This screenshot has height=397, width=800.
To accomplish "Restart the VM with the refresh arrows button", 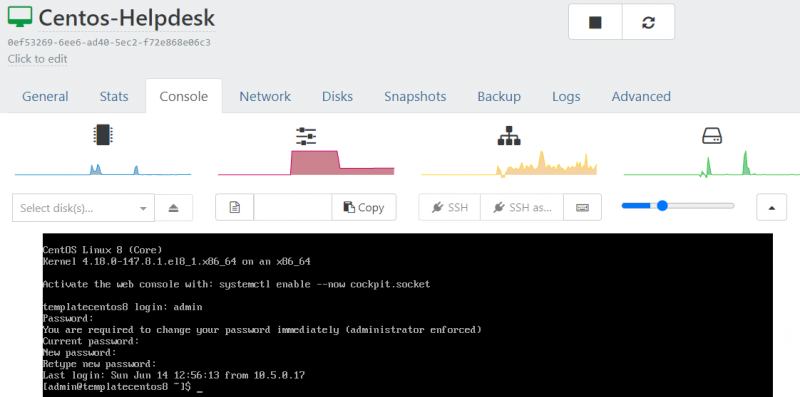I will tap(648, 22).
